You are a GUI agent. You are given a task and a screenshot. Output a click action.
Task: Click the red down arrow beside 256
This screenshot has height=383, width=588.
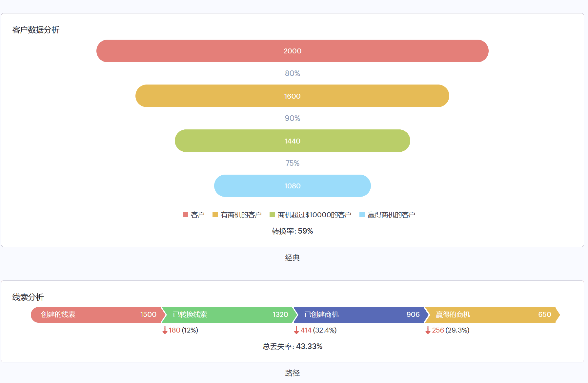(428, 330)
